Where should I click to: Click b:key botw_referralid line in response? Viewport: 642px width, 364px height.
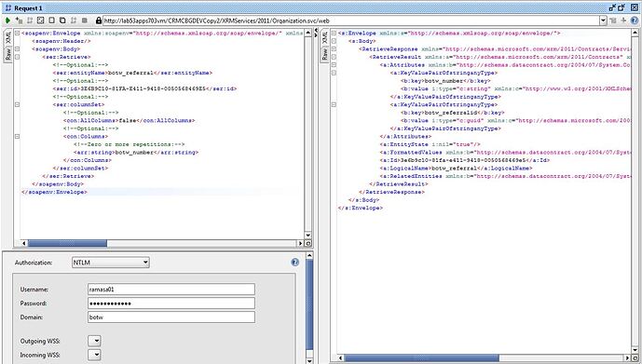[453, 113]
